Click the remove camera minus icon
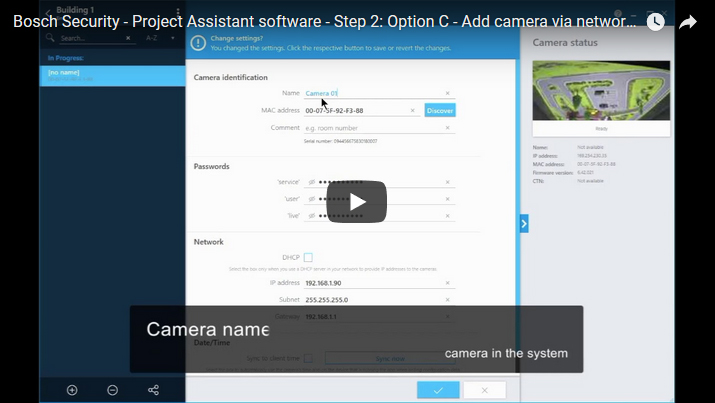Viewport: 715px width, 403px height. coord(112,390)
